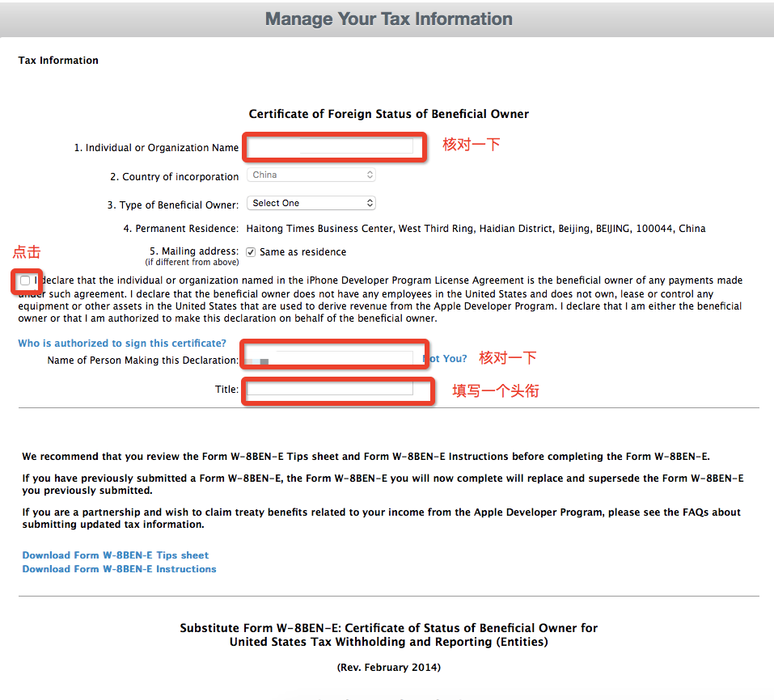The height and width of the screenshot is (700, 774).
Task: Click the Individual or Organization Name field
Action: coord(330,146)
